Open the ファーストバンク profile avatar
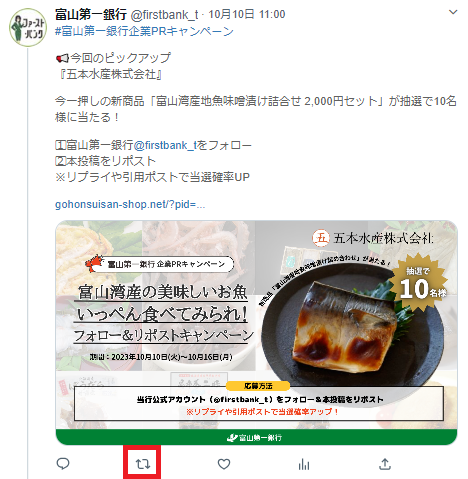Viewport: 468px width, 479px height. tap(28, 27)
